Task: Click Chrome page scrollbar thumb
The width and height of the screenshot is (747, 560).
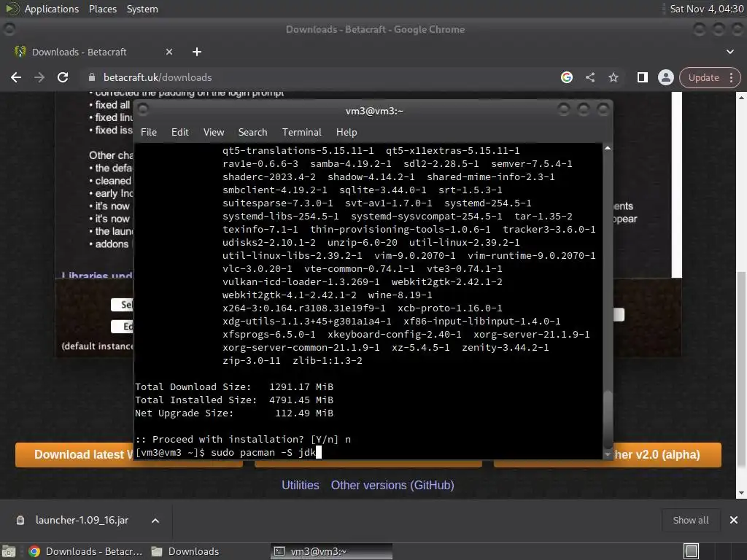Action: [x=741, y=369]
